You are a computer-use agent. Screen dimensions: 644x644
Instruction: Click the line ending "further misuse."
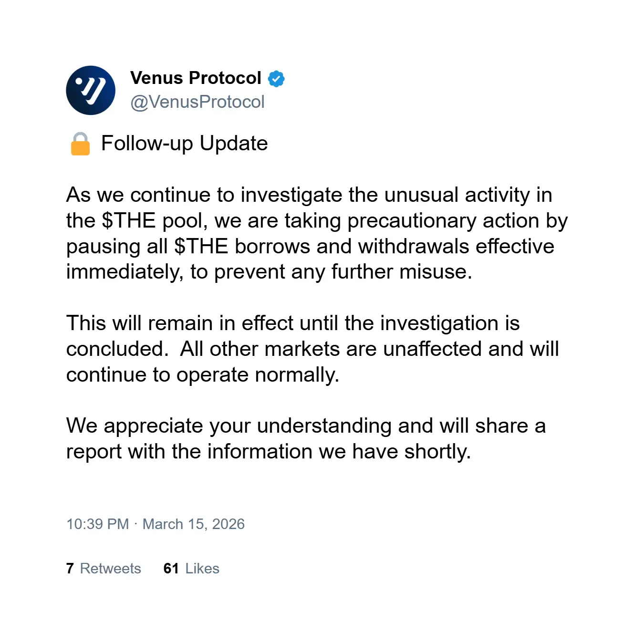tap(269, 272)
